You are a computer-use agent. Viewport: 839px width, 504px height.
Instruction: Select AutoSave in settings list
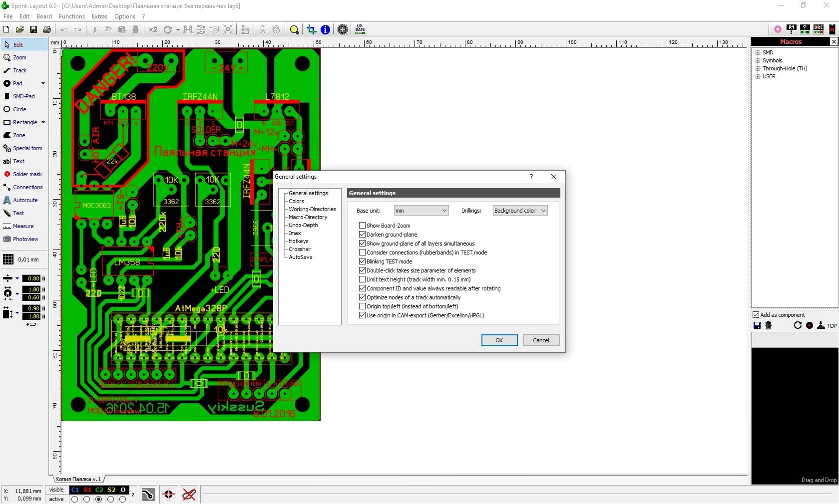pyautogui.click(x=301, y=257)
